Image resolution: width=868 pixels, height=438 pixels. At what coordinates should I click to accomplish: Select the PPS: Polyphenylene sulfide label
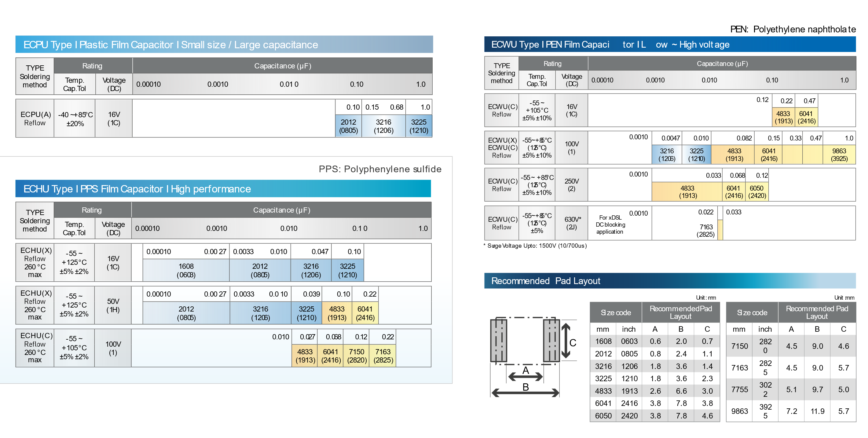(x=379, y=169)
